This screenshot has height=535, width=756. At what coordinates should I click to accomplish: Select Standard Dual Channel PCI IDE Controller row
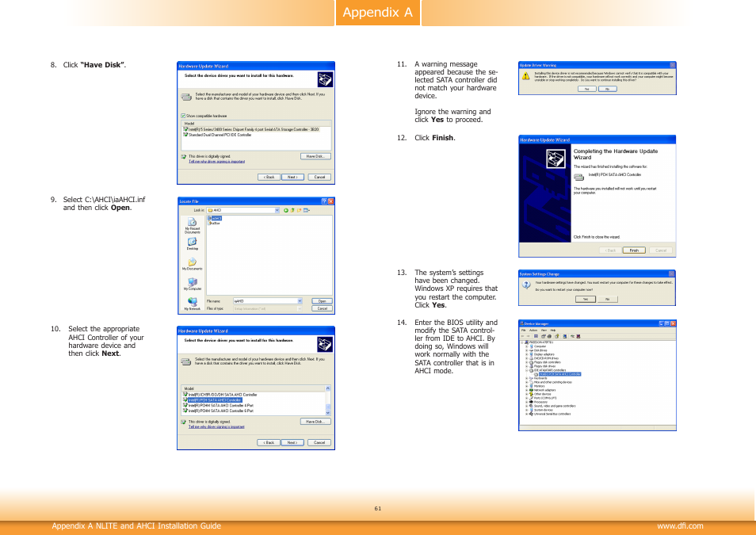[x=217, y=135]
